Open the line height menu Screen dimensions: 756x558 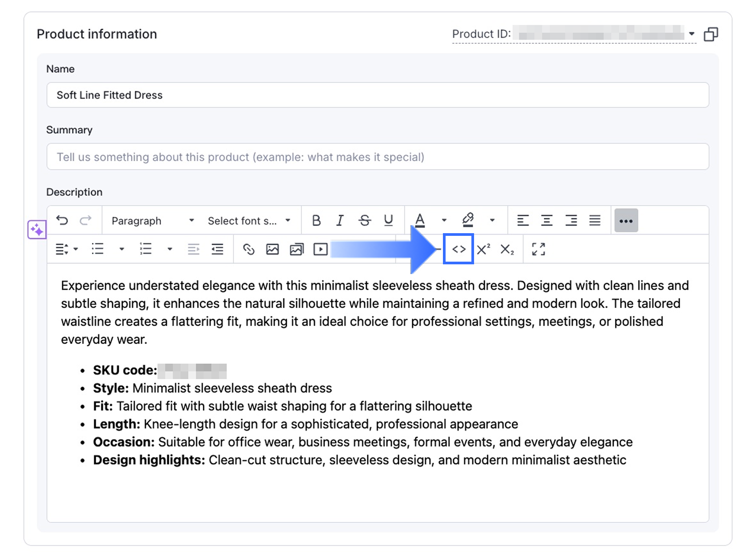67,249
